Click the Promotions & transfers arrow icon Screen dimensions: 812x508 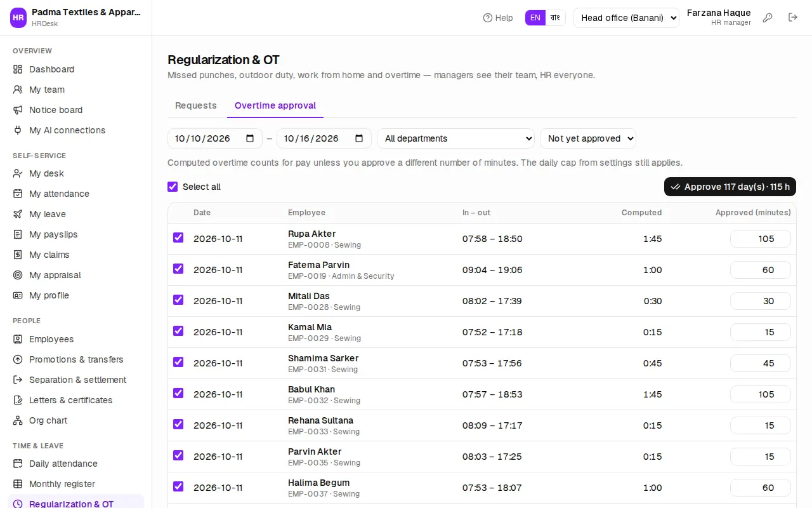coord(18,359)
